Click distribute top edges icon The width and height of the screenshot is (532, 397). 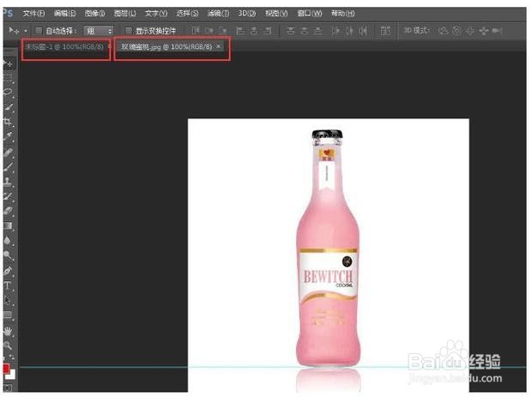point(290,31)
